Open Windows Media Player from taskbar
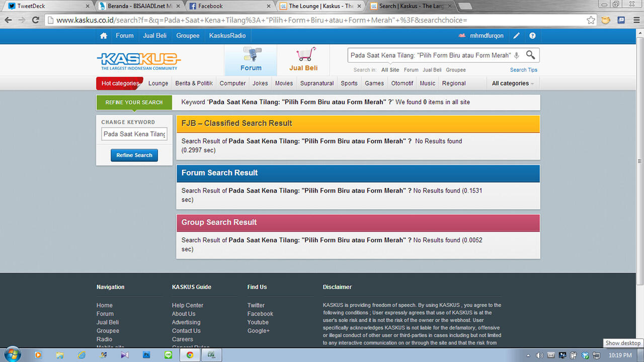The height and width of the screenshot is (362, 644). point(38,354)
